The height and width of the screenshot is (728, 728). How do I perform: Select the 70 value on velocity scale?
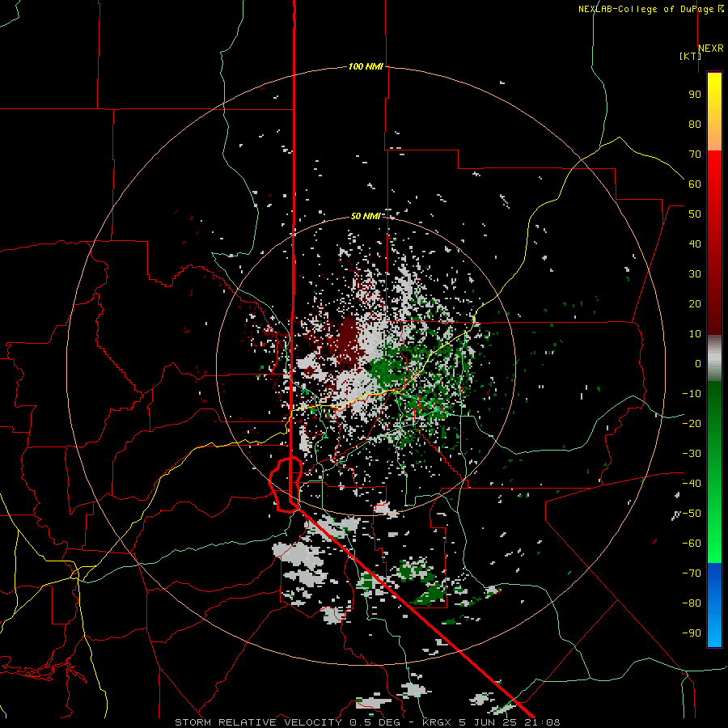(x=695, y=154)
